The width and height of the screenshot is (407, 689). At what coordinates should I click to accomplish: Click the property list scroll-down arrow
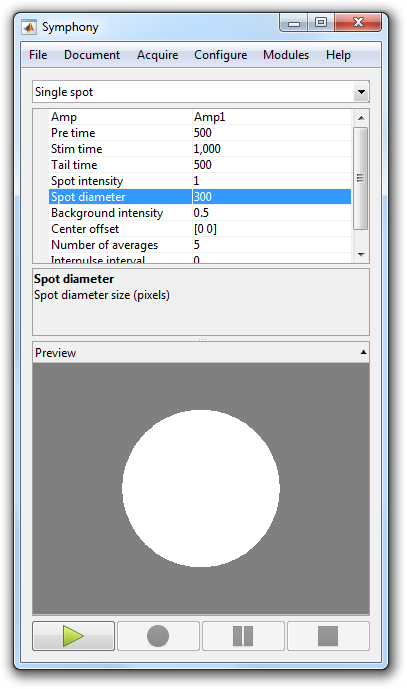pyautogui.click(x=361, y=254)
